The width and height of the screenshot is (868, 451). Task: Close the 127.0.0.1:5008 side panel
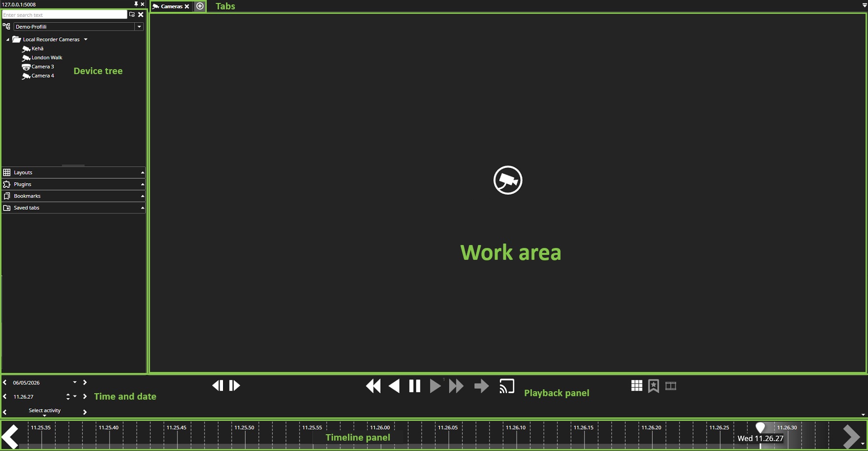click(x=143, y=4)
